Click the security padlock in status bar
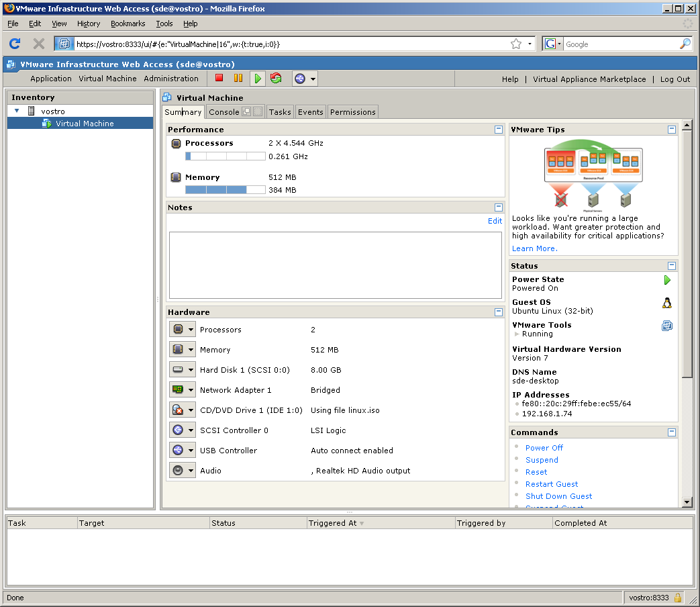This screenshot has width=700, height=607. pos(678,598)
